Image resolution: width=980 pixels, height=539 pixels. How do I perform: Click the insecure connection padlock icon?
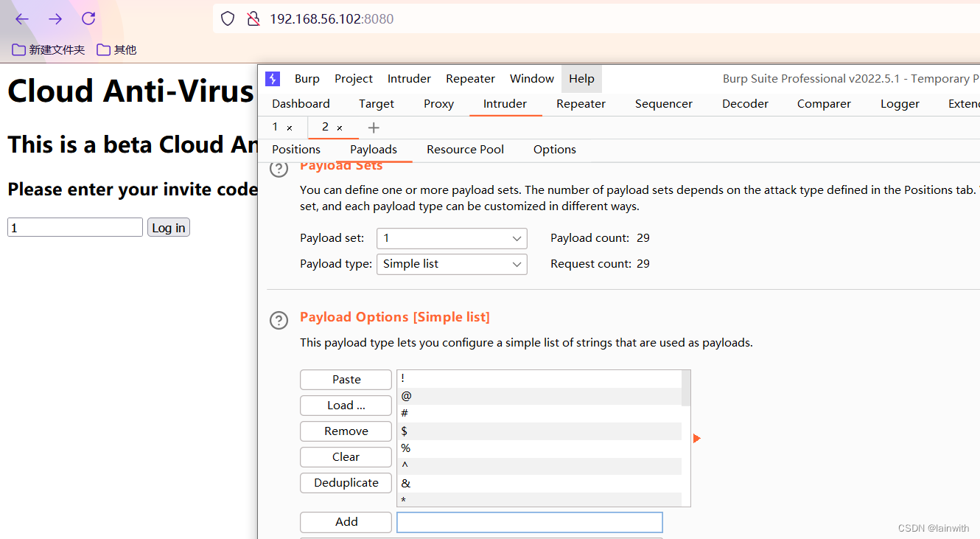pyautogui.click(x=253, y=18)
